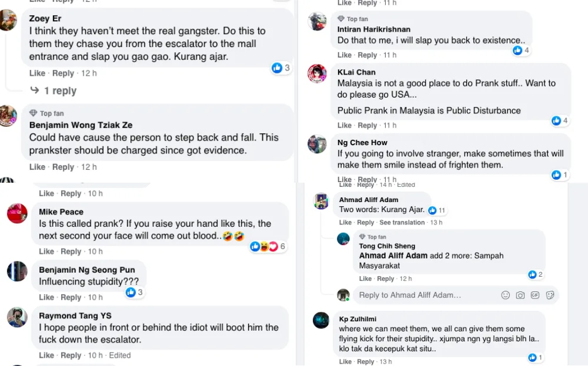Image resolution: width=588 pixels, height=366 pixels.
Task: Click camera icon in reply box
Action: coord(520,295)
